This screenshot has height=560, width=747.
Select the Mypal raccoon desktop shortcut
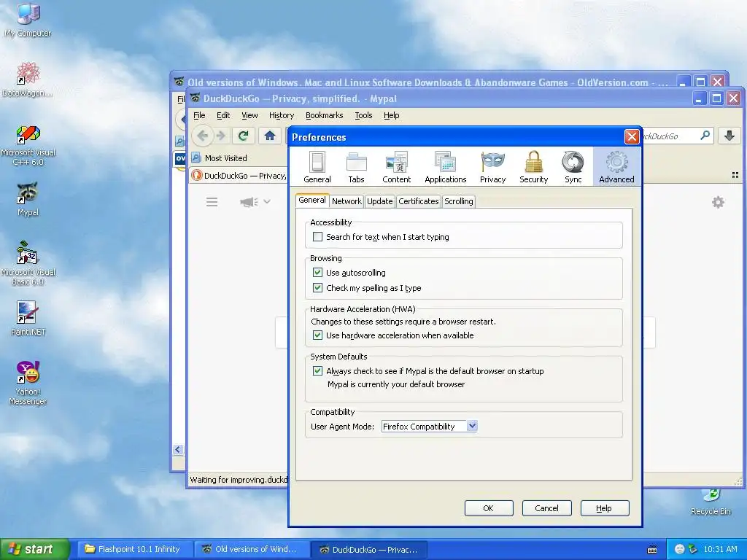pyautogui.click(x=28, y=199)
